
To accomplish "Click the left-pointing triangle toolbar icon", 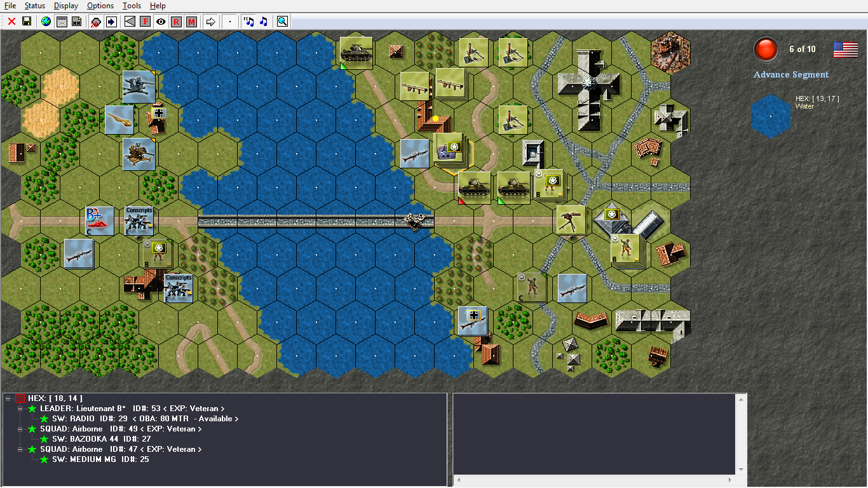I will coord(130,22).
